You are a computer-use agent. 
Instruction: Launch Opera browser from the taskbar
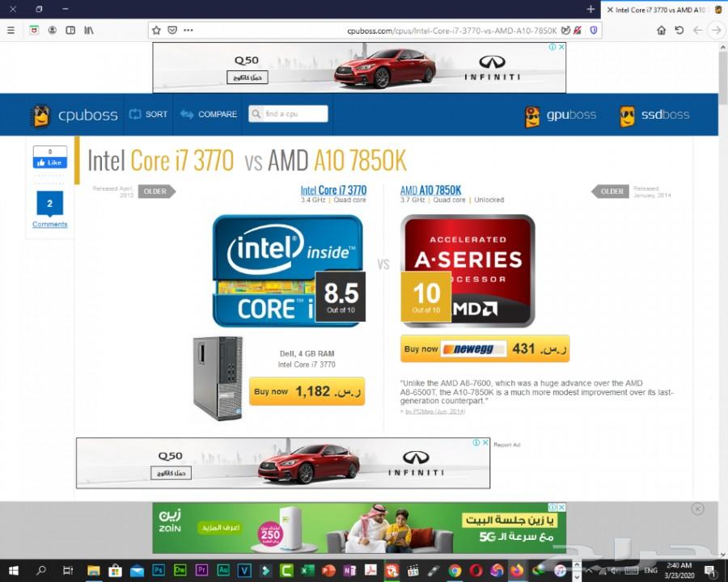[476, 571]
